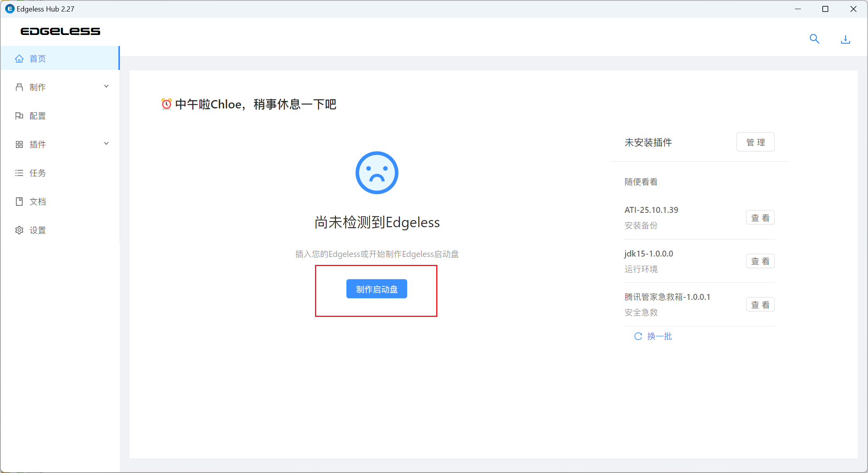
Task: Click the 制作启动盘 button
Action: (377, 289)
